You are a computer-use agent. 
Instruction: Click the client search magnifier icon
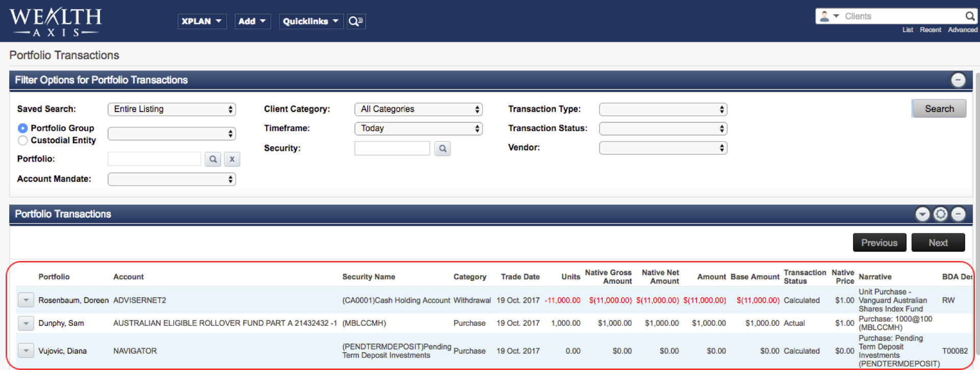coord(970,16)
